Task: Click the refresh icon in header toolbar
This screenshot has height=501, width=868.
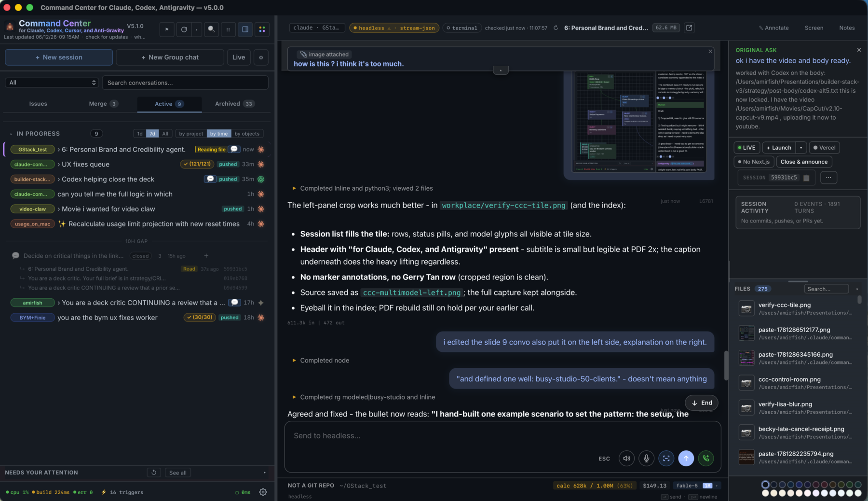Action: coord(184,29)
